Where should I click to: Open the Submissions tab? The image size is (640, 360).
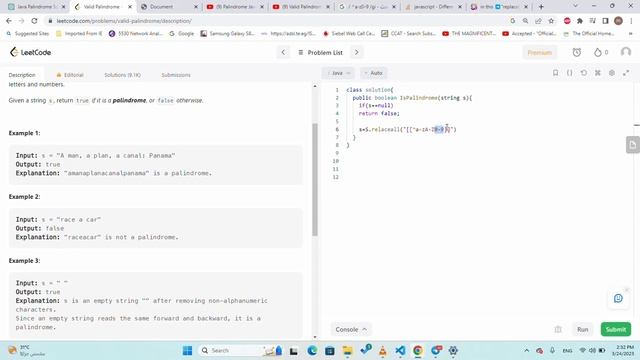coord(176,75)
